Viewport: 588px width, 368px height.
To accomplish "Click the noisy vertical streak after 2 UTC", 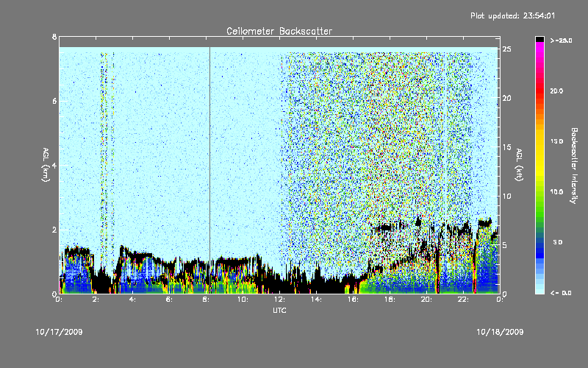I will tap(104, 158).
